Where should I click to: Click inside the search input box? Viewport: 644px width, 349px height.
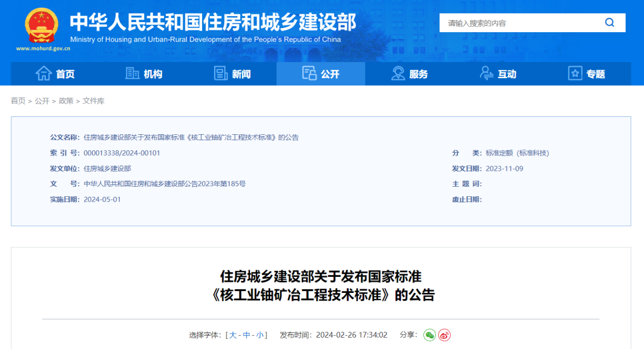[x=513, y=22]
